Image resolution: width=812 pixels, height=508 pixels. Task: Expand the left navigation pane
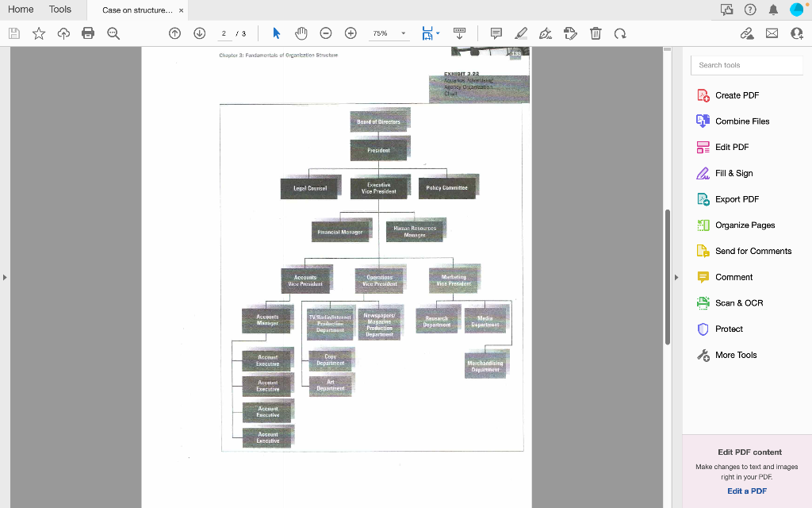[x=4, y=276]
